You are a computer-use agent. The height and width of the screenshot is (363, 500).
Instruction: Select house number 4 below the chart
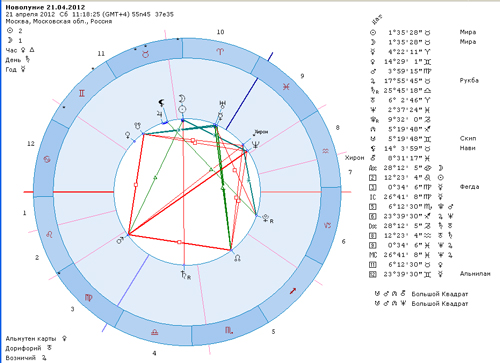point(154,353)
